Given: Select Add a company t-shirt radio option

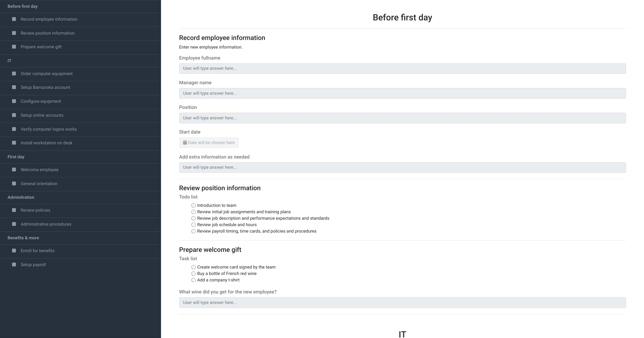Looking at the screenshot, I should [x=193, y=280].
